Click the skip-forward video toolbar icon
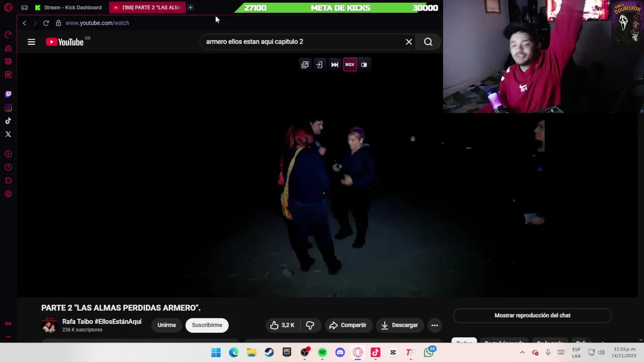Image resolution: width=644 pixels, height=362 pixels. 335,65
